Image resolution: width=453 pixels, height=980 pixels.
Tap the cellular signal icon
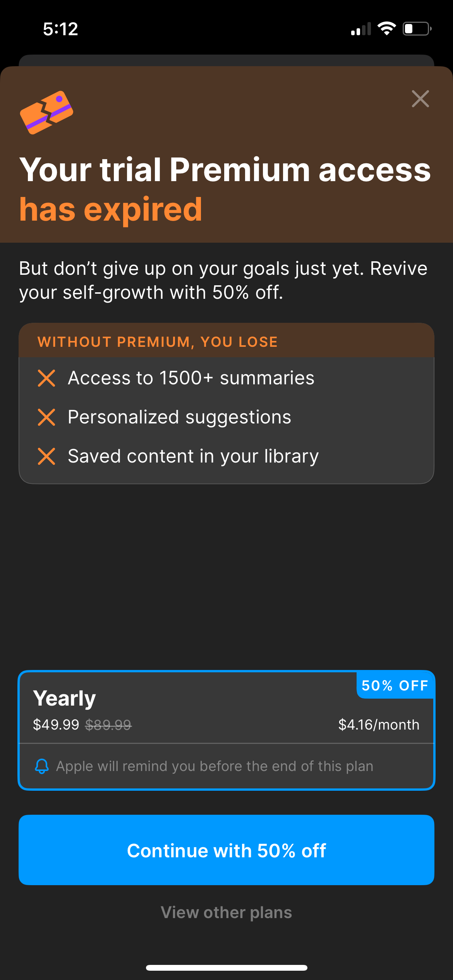tap(360, 28)
